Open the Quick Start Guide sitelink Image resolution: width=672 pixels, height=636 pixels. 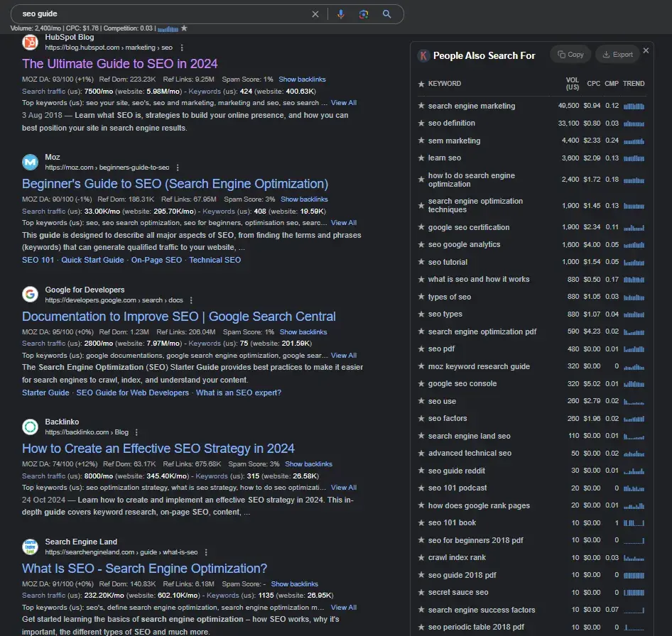coord(92,260)
